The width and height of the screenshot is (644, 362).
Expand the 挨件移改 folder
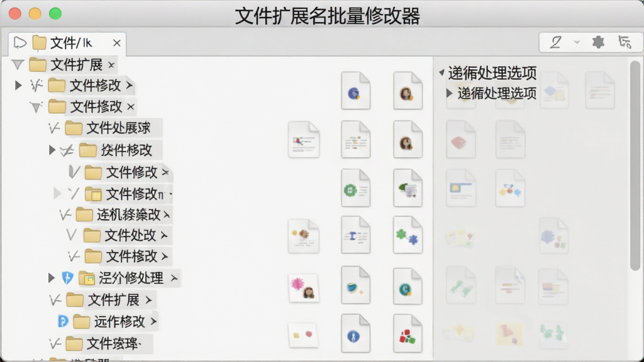pyautogui.click(x=52, y=150)
